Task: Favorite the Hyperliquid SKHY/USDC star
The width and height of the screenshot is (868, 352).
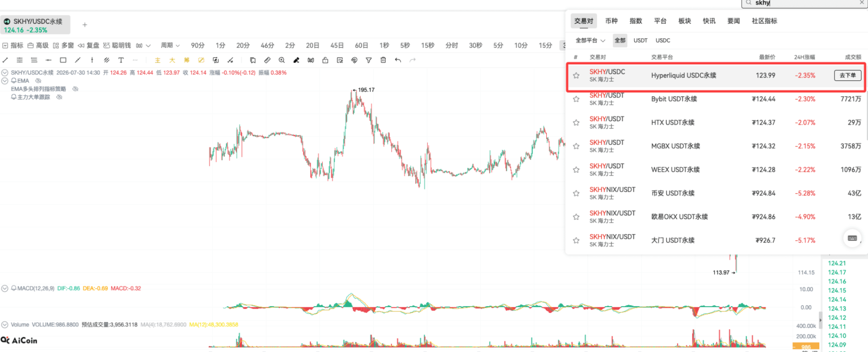Action: 576,75
